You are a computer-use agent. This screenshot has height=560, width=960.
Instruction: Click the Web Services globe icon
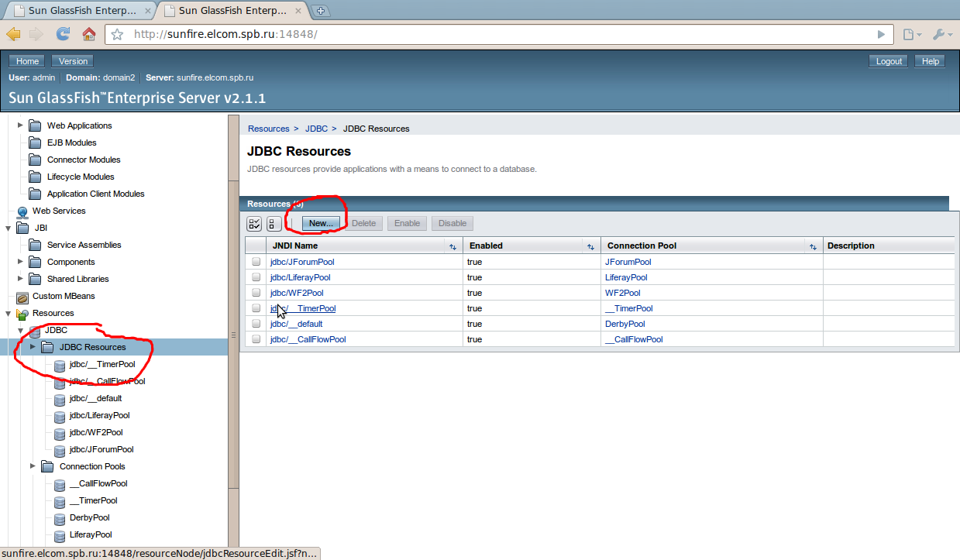[x=22, y=211]
